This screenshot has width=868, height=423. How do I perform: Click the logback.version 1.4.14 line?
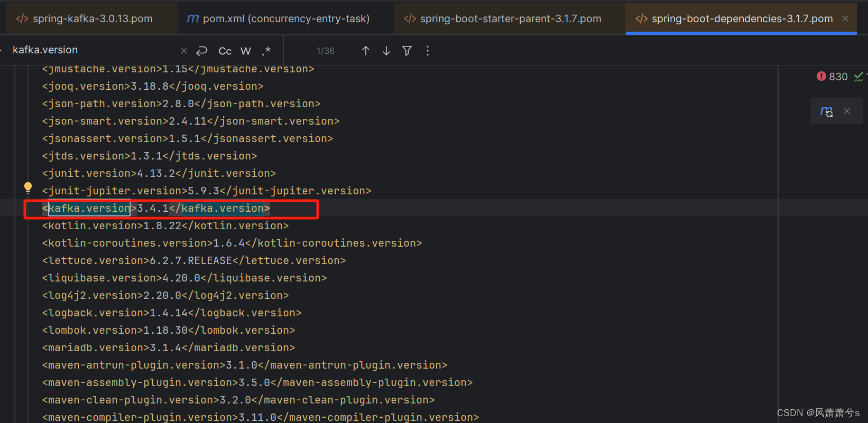click(172, 313)
